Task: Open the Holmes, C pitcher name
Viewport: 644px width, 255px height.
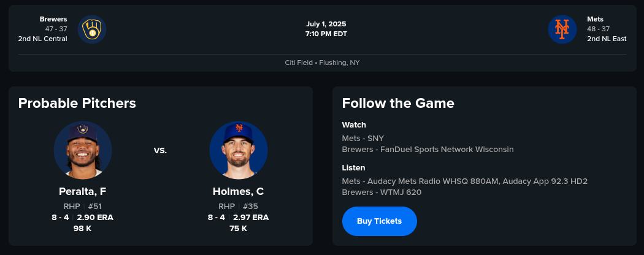Action: pyautogui.click(x=238, y=191)
